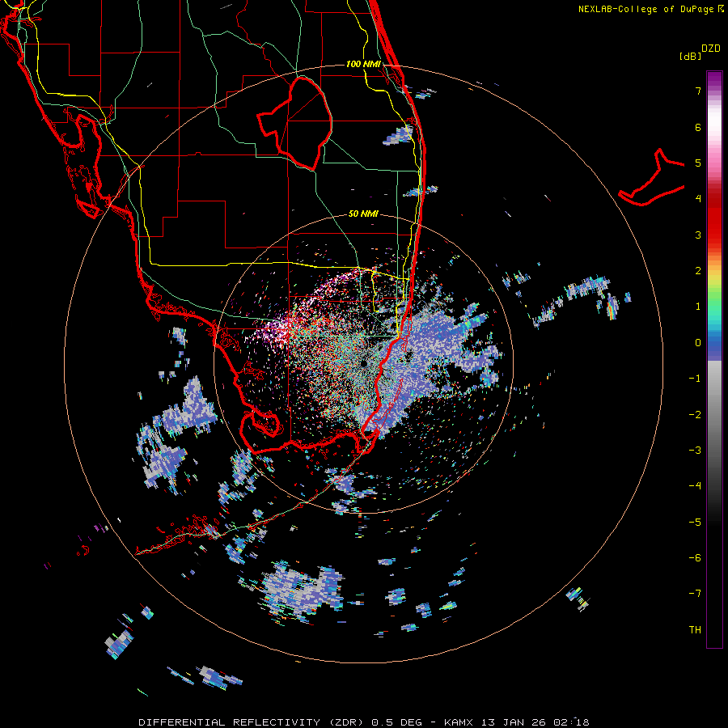Screen dimensions: 728x728
Task: Click the DZD product label
Action: (711, 49)
